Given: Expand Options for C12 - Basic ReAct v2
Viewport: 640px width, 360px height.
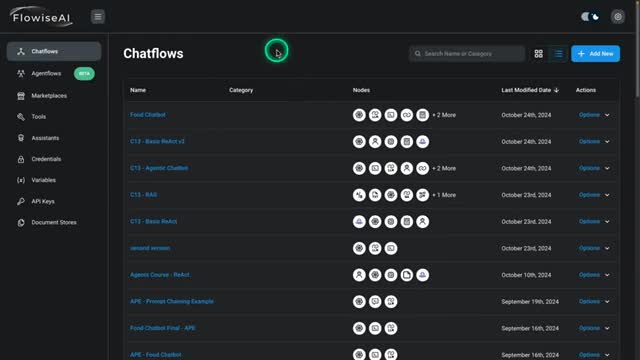Looking at the screenshot, I should [x=594, y=141].
